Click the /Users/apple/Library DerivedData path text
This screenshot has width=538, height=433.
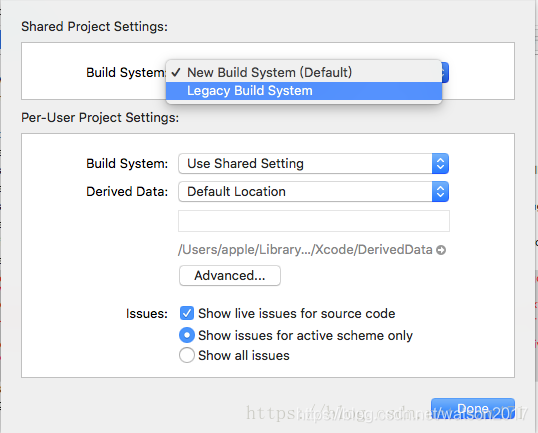click(305, 250)
